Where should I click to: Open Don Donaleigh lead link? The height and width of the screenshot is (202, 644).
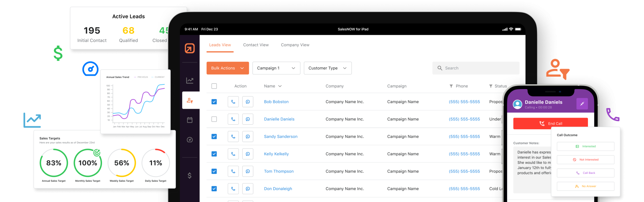278,189
